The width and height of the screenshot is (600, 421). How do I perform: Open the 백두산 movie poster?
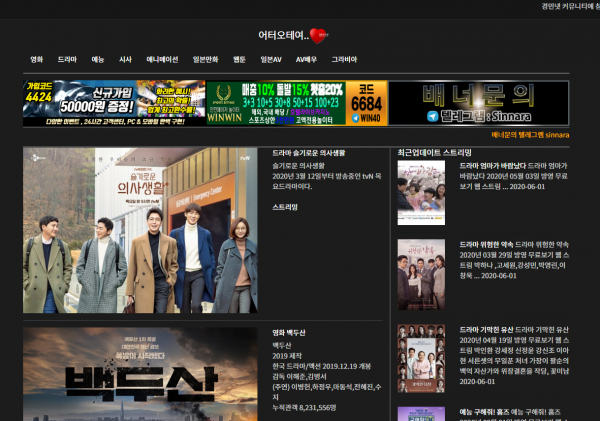pyautogui.click(x=140, y=374)
